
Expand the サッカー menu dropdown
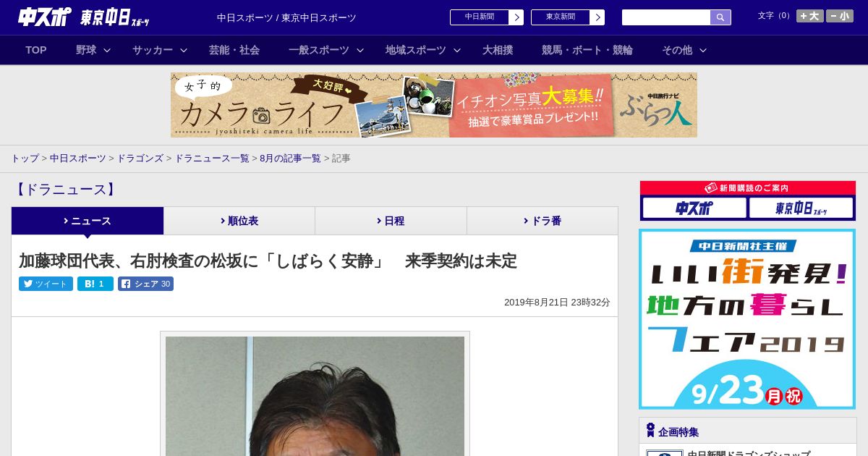coord(159,50)
